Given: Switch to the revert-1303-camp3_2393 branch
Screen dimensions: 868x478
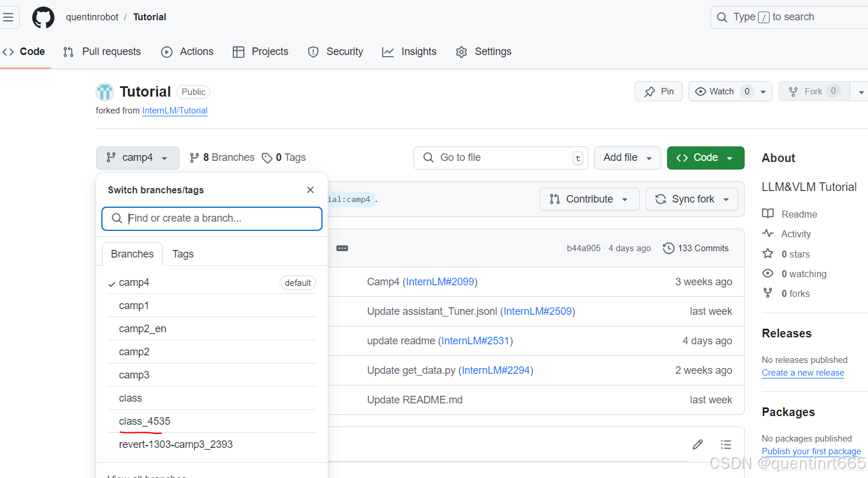Looking at the screenshot, I should [212, 444].
